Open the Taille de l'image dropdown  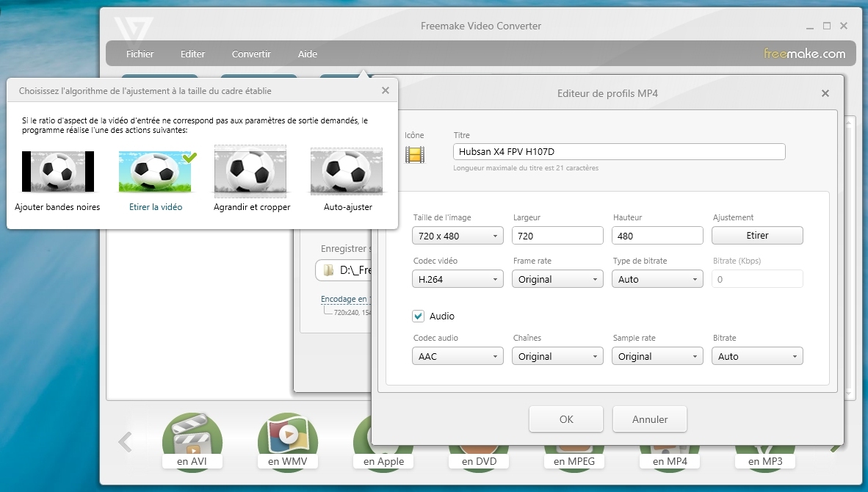457,236
